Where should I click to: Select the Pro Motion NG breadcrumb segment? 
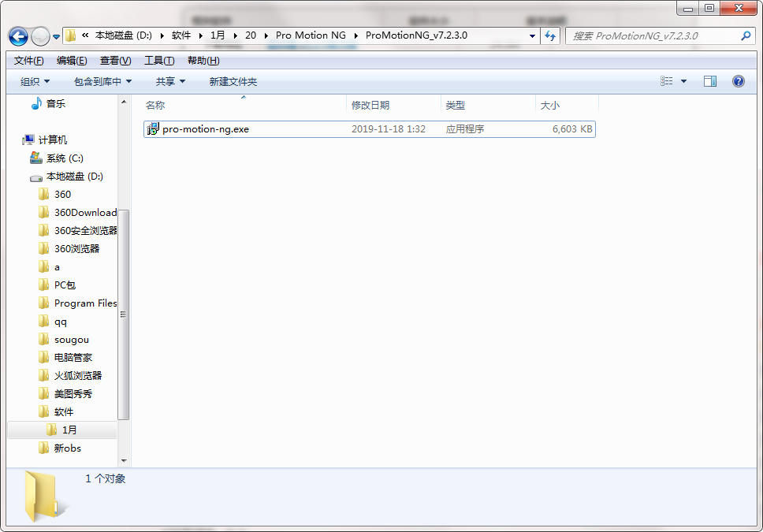point(311,35)
